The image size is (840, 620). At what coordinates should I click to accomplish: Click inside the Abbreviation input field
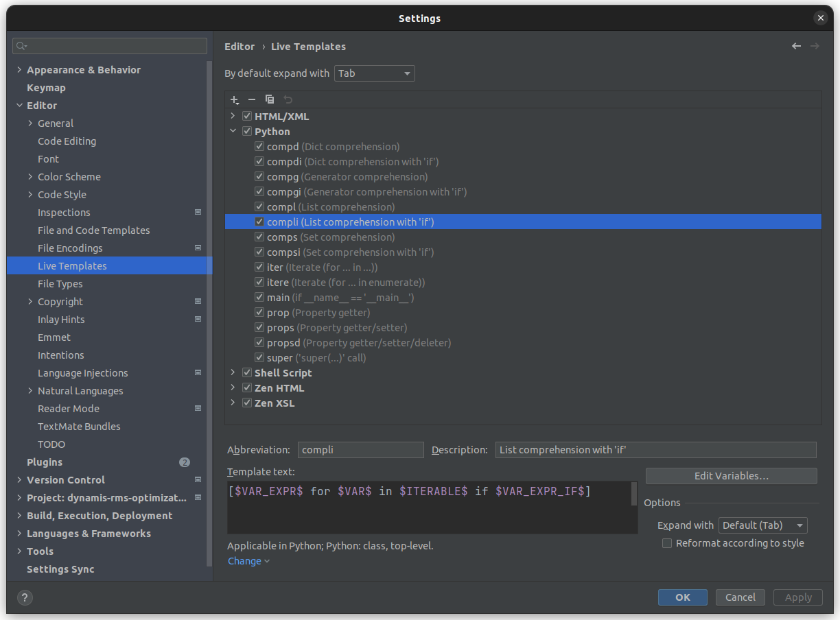click(360, 450)
